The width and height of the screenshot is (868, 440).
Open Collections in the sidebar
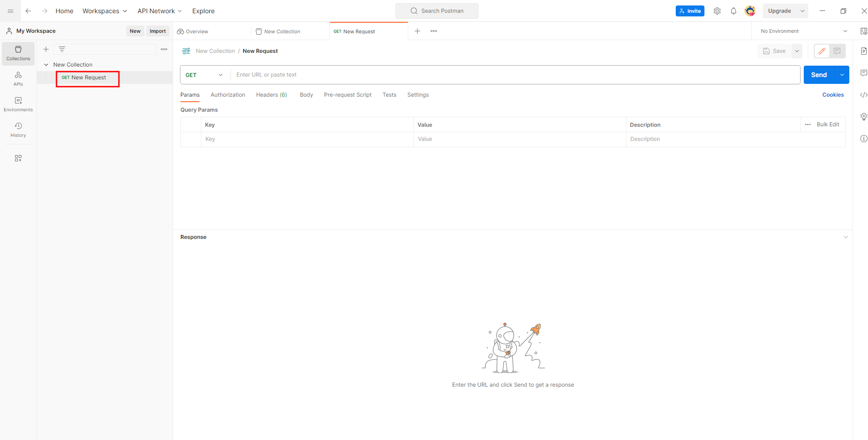[18, 53]
